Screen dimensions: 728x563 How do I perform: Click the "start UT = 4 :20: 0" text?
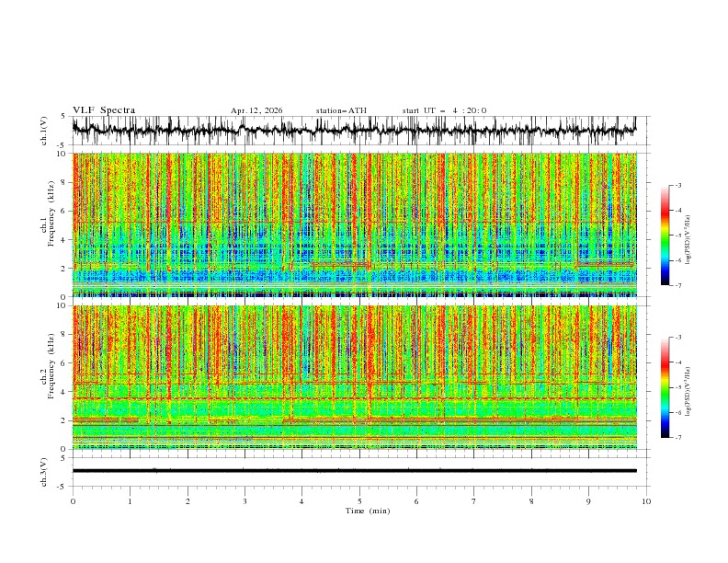click(444, 110)
